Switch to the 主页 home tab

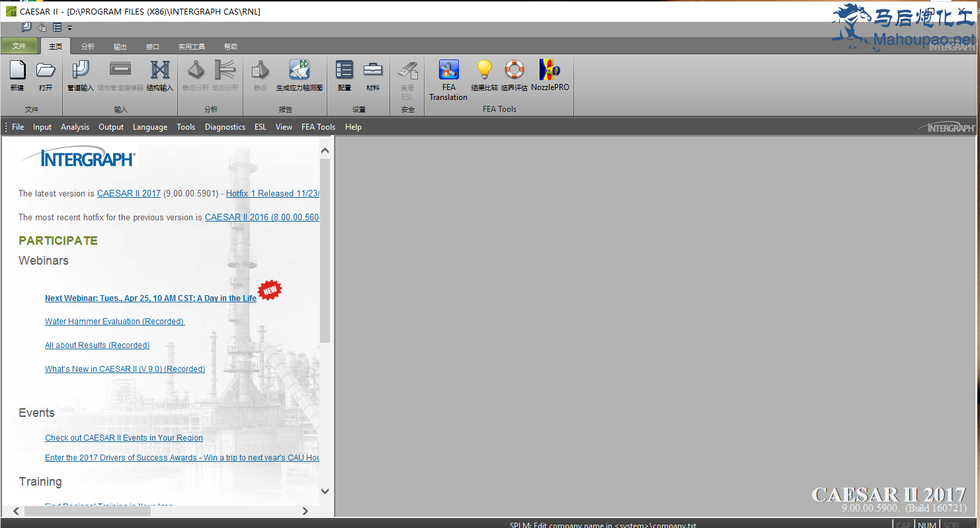[56, 46]
